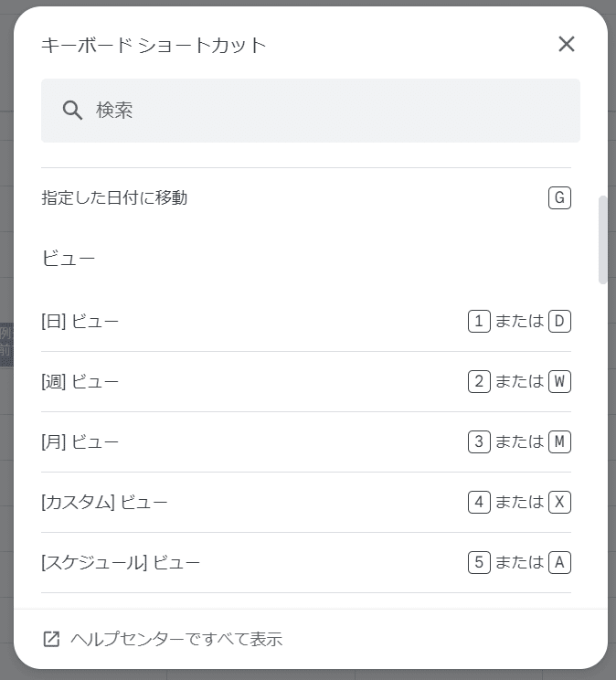The width and height of the screenshot is (616, 680).
Task: Click the 1 key badge for day view
Action: [479, 322]
